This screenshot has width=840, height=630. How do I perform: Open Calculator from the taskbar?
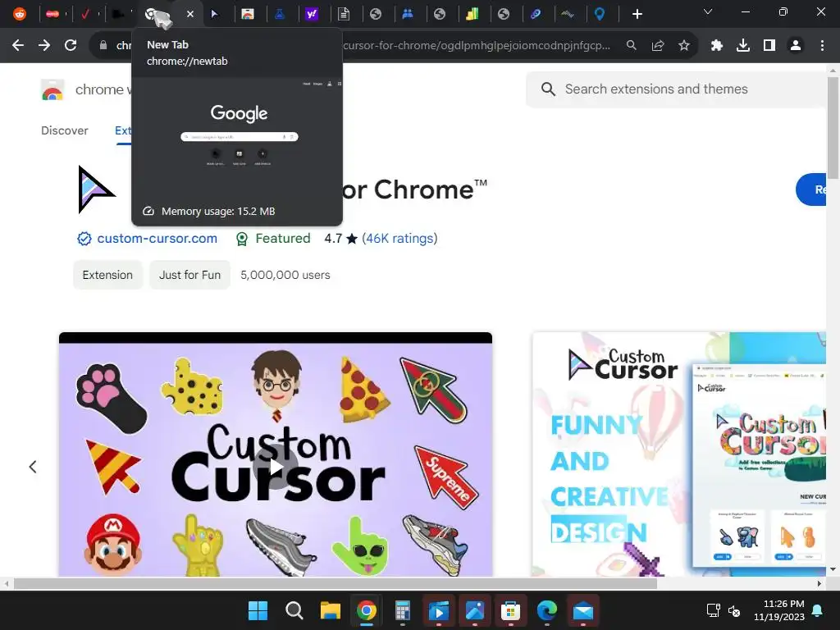pyautogui.click(x=402, y=610)
